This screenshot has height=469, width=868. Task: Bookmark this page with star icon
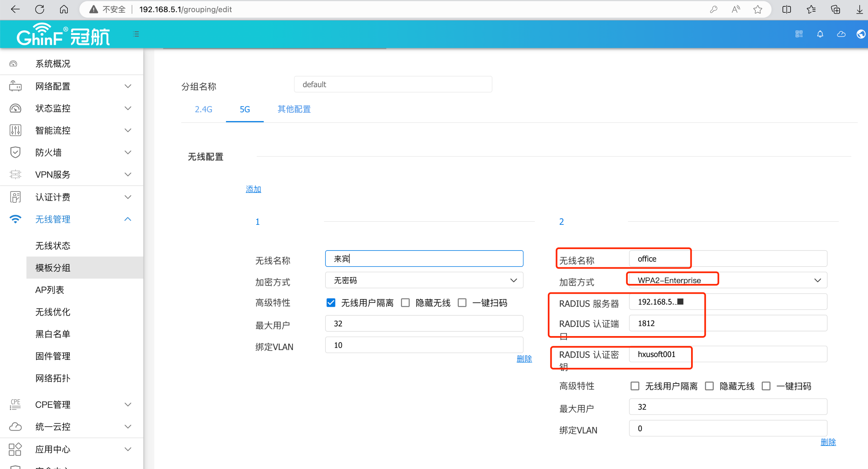(x=757, y=9)
